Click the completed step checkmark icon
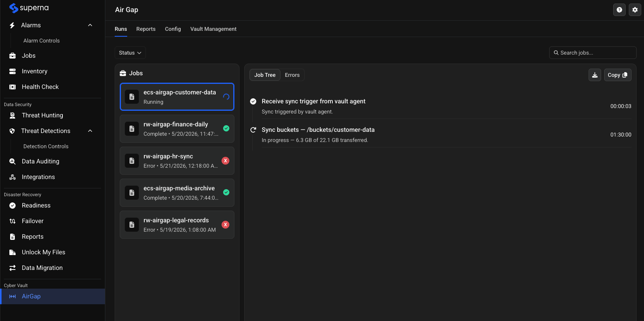The height and width of the screenshot is (321, 644). 253,101
